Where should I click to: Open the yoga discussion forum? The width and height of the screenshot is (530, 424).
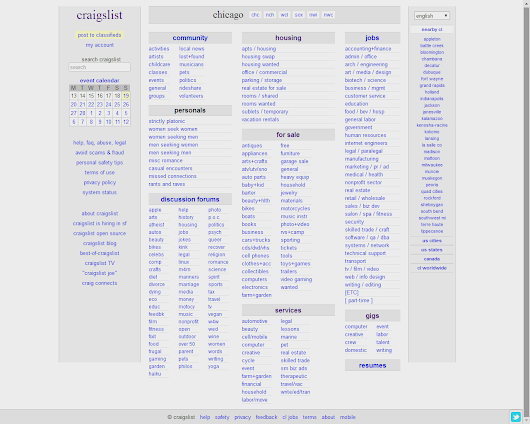click(214, 366)
